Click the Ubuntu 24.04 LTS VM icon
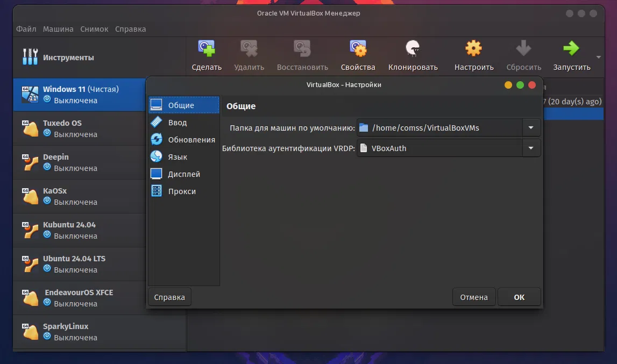Viewport: 617px width, 364px height. coord(30,263)
